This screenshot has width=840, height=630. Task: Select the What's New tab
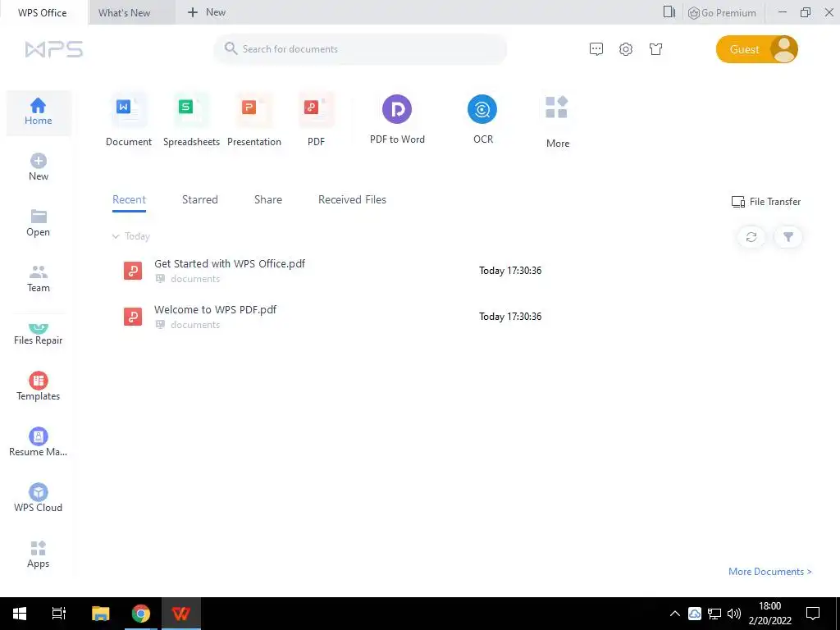pos(131,12)
